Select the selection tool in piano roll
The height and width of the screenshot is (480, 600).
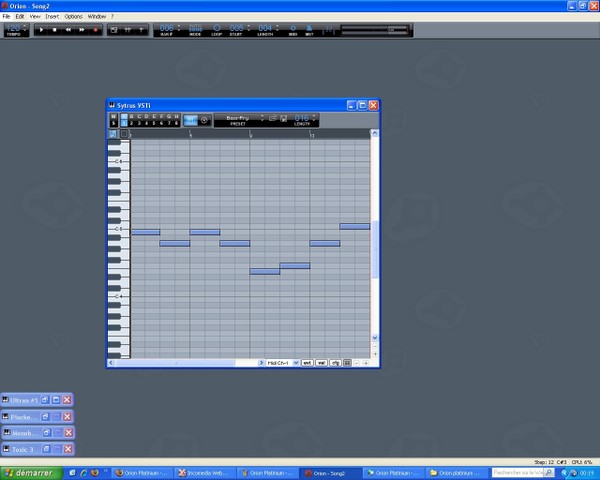pyautogui.click(x=124, y=134)
